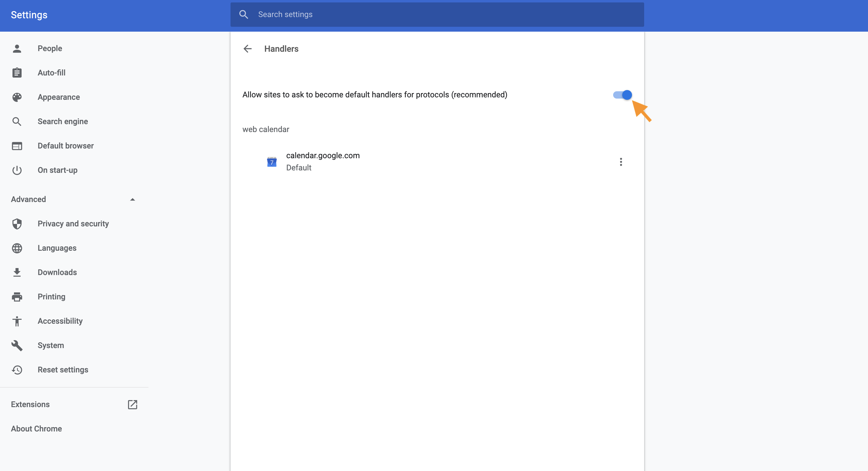
Task: Click the People person icon
Action: (17, 49)
